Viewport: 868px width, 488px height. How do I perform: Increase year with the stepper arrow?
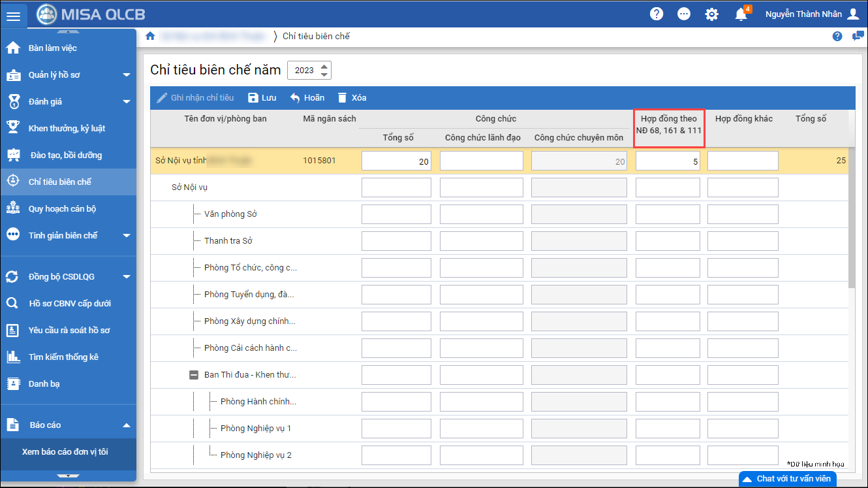(324, 66)
